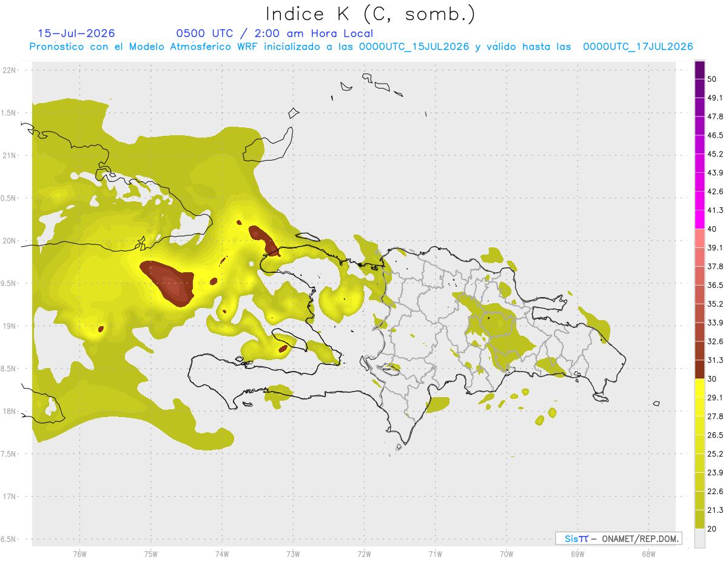Click the title "Indice K (C, somb.)"
The height and width of the screenshot is (562, 728).
(x=371, y=14)
